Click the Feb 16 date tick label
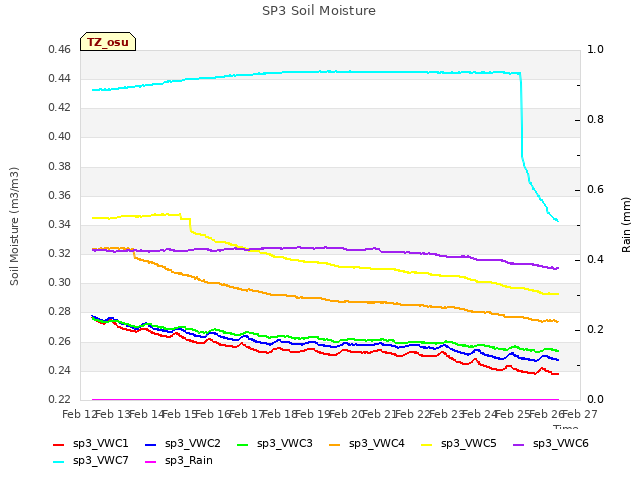The width and height of the screenshot is (640, 480). (x=213, y=415)
